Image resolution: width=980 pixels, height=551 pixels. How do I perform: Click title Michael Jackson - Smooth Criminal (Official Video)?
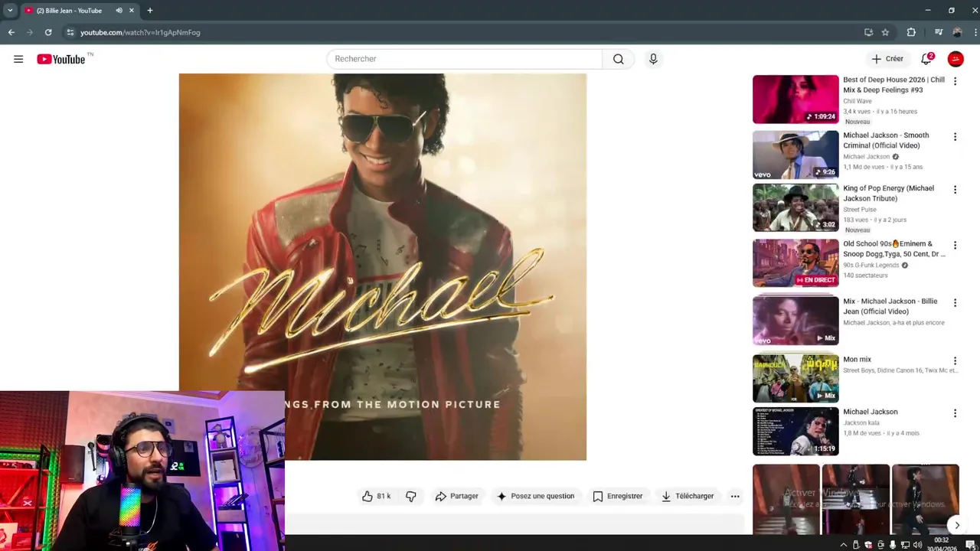[x=886, y=140]
